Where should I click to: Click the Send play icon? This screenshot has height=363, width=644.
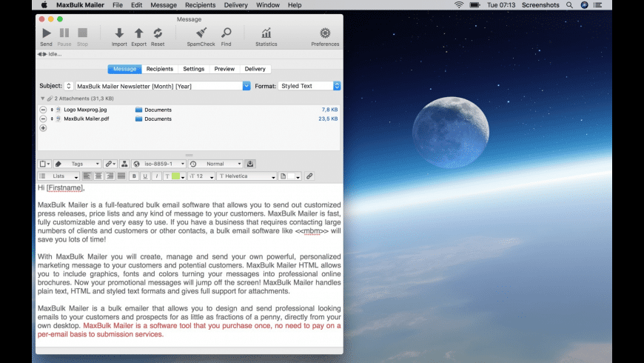pos(47,33)
